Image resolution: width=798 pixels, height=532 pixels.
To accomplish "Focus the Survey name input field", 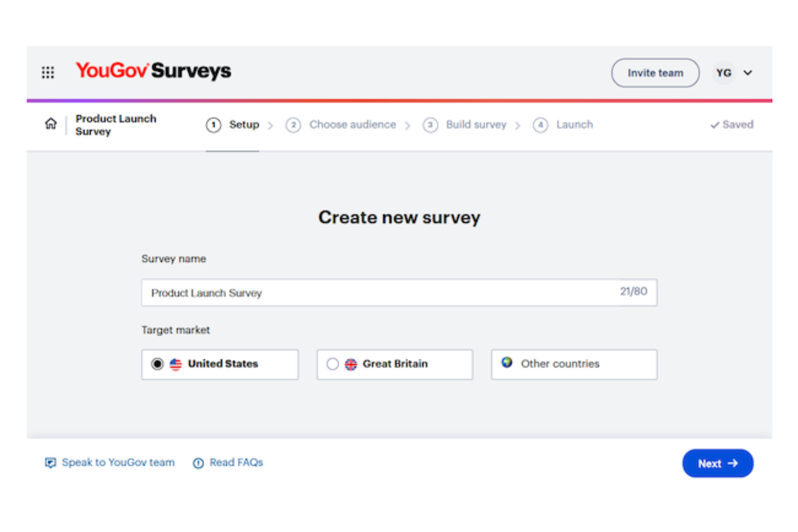I will pos(399,293).
